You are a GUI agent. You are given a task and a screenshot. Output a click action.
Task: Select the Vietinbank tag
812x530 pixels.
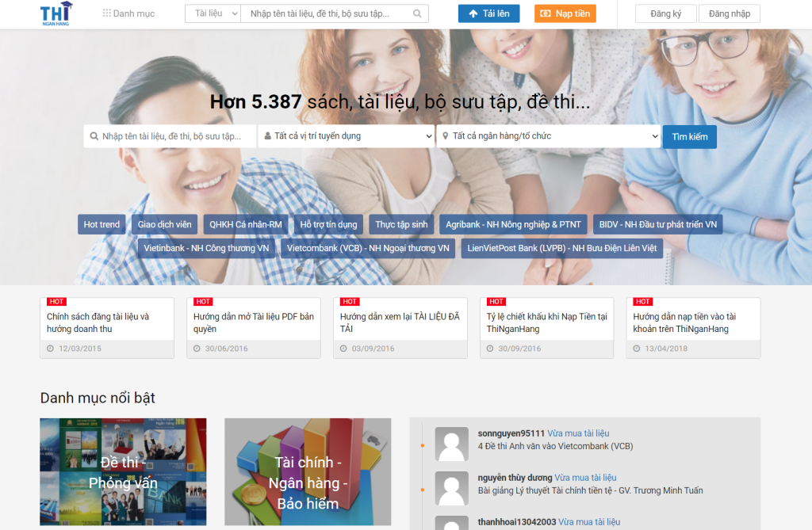(x=206, y=248)
